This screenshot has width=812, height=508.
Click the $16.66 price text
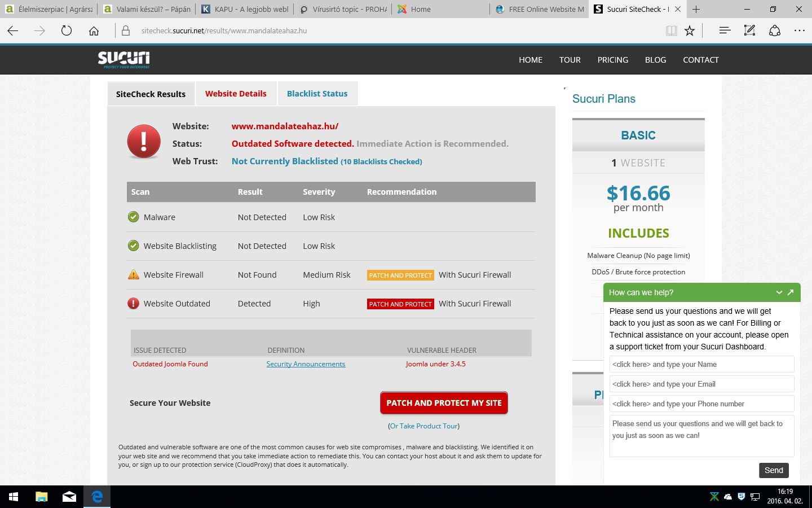[x=638, y=193]
